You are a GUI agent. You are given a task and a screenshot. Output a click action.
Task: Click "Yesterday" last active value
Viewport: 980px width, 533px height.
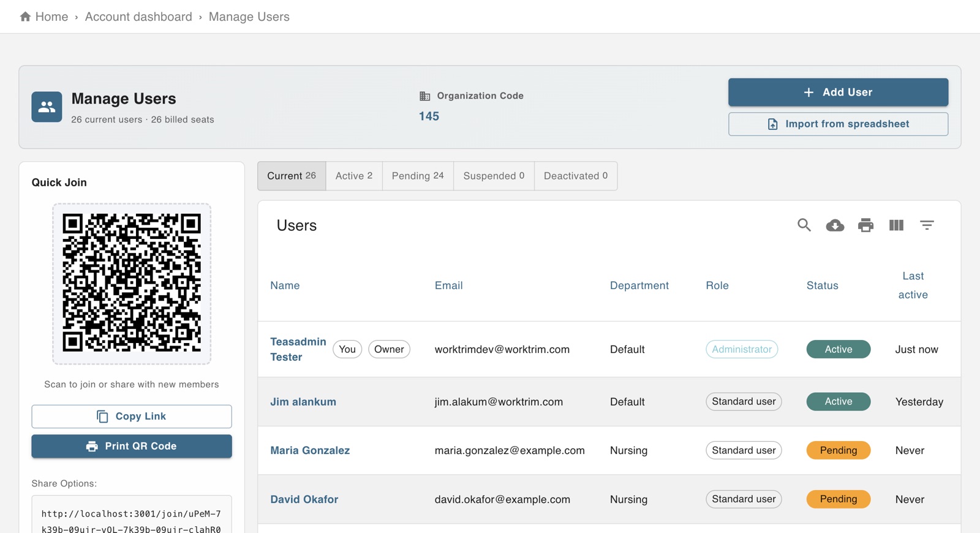click(919, 402)
